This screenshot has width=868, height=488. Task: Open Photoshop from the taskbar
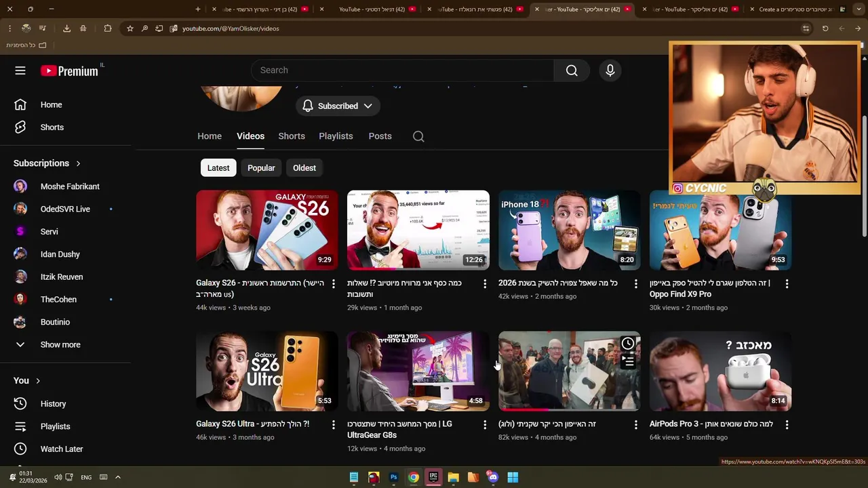click(393, 477)
